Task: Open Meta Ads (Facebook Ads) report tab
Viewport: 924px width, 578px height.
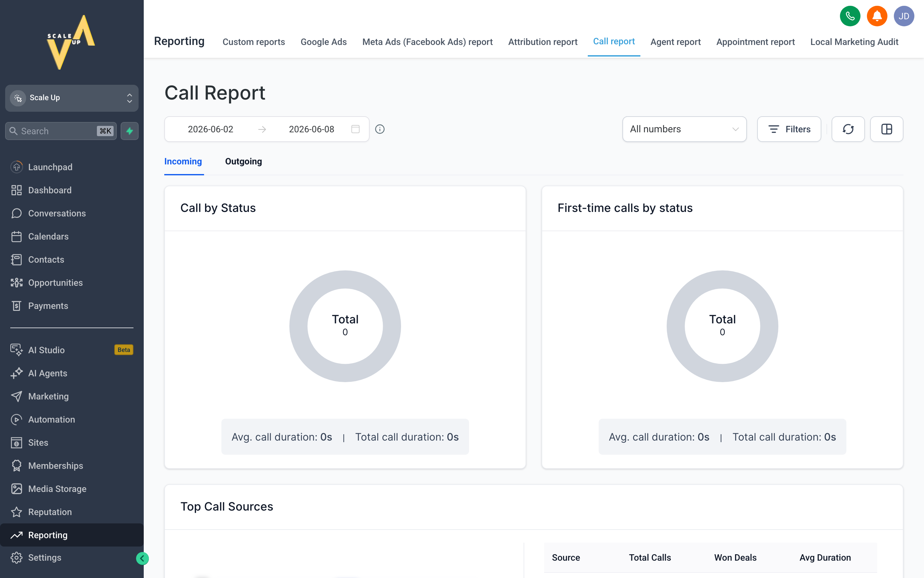Action: click(x=427, y=42)
